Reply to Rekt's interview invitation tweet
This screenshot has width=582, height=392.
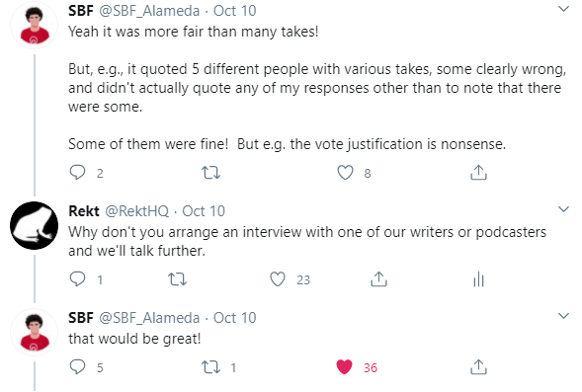(x=78, y=278)
